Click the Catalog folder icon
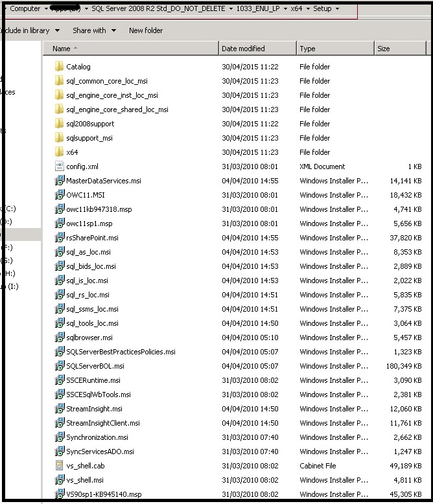Viewport: 433px width, 504px height. click(59, 67)
